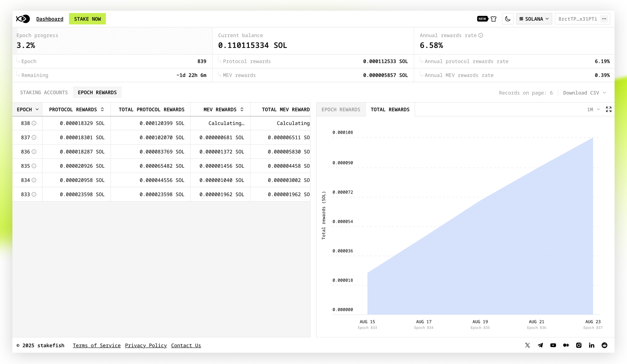The height and width of the screenshot is (364, 627).
Task: Open the Telegram social icon
Action: pyautogui.click(x=540, y=345)
